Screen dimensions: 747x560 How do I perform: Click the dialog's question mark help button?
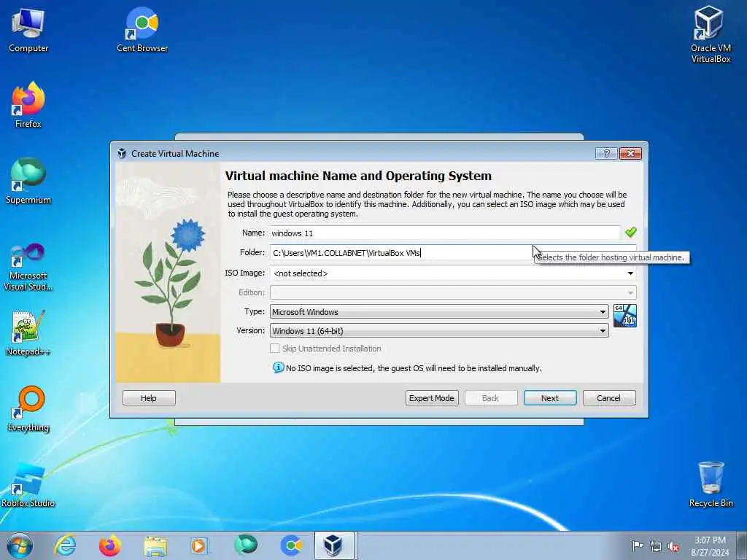coord(606,153)
